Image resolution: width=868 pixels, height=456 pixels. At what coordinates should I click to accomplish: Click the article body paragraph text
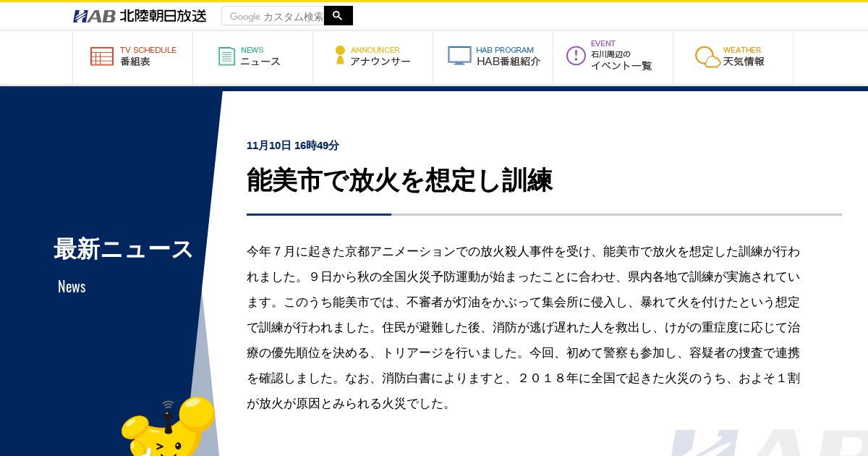[x=524, y=327]
